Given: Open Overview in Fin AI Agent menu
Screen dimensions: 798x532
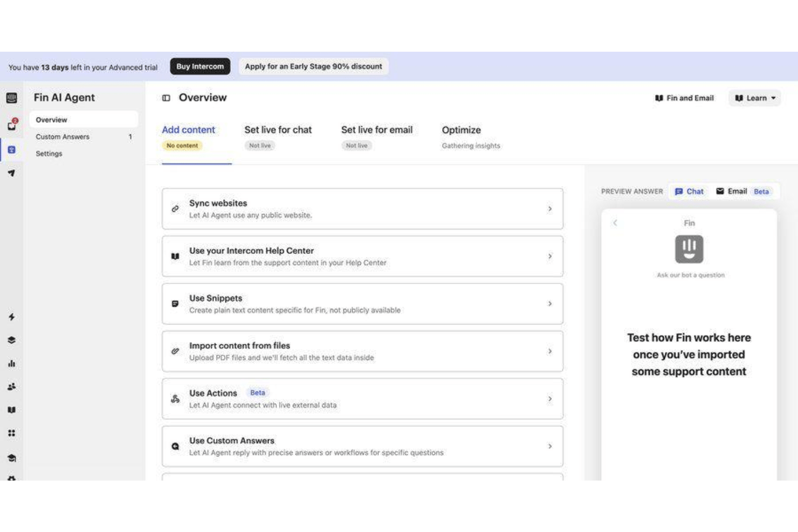Looking at the screenshot, I should point(84,120).
